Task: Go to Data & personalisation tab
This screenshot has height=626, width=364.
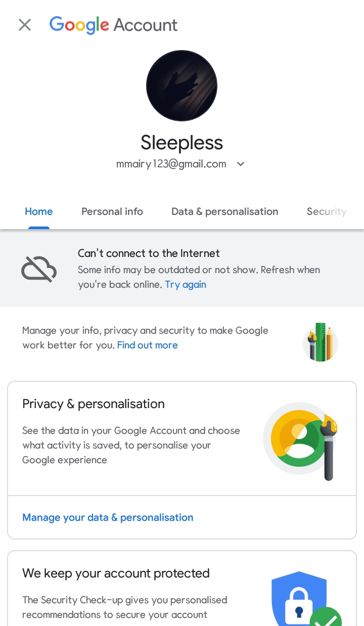Action: 225,211
